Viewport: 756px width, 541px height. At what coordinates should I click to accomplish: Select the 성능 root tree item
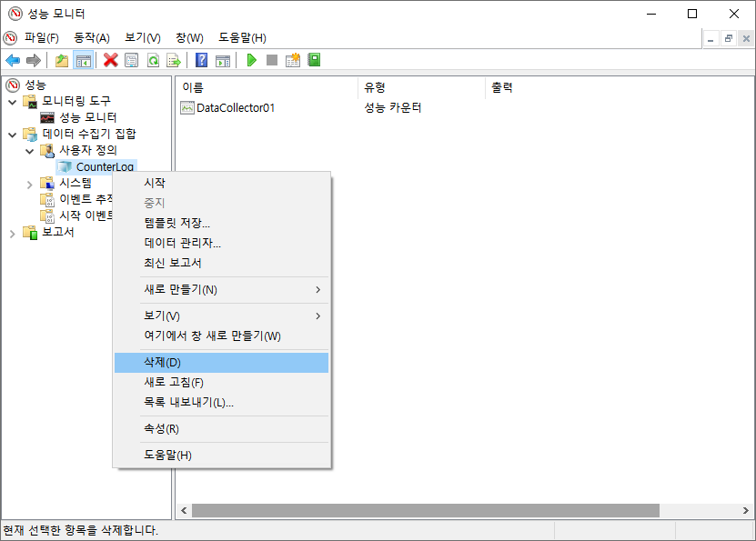pos(35,85)
